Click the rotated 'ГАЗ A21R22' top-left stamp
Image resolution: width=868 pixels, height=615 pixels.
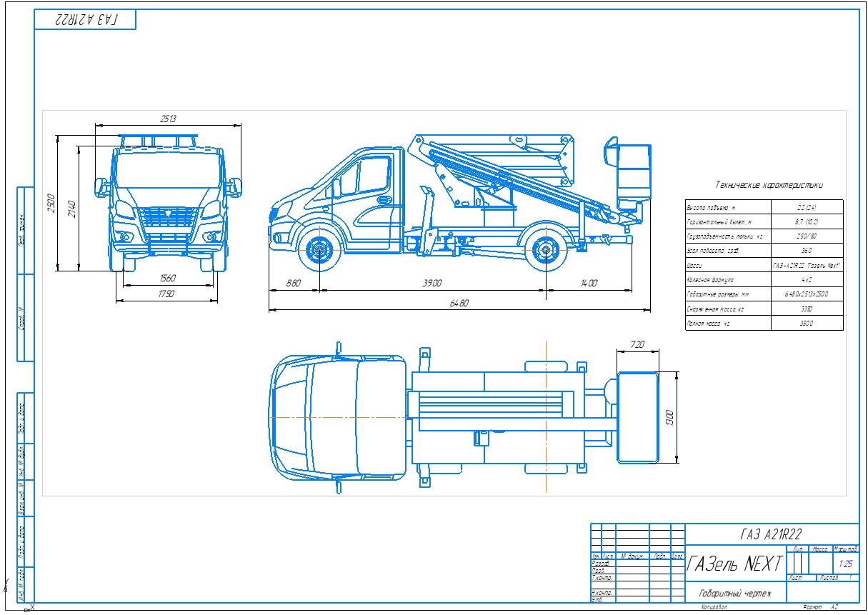point(86,20)
